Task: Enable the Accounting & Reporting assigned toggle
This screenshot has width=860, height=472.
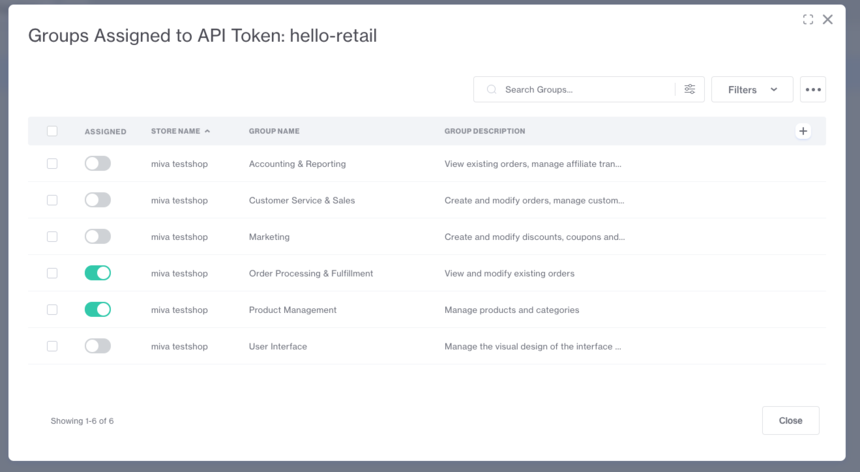Action: tap(98, 164)
